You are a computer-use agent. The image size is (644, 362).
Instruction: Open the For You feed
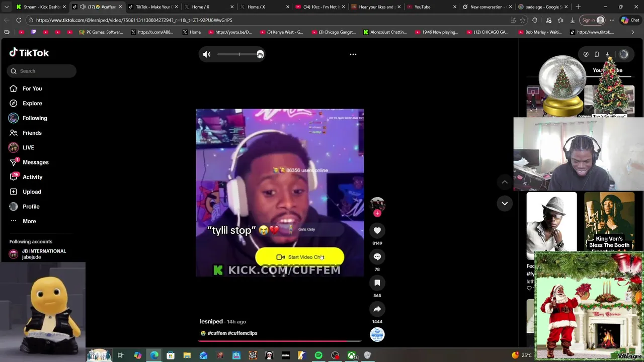[x=32, y=88]
